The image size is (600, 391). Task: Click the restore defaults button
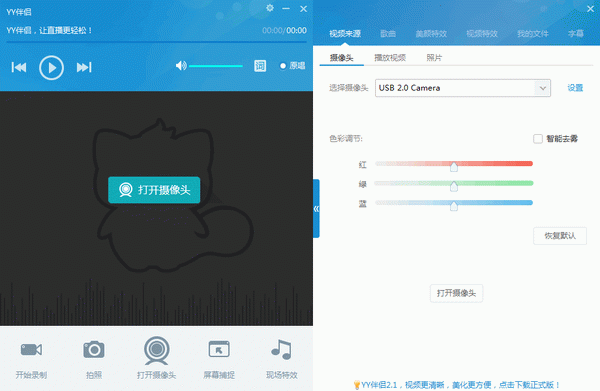tap(560, 236)
